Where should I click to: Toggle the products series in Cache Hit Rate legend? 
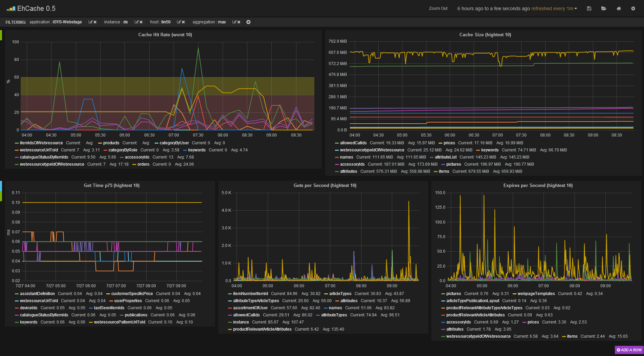111,143
